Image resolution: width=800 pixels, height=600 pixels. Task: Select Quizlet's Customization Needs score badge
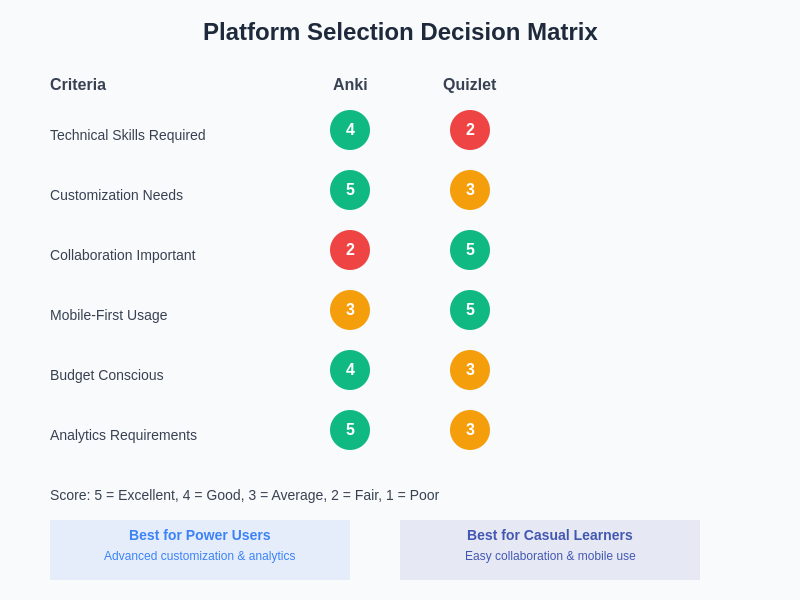pos(470,190)
